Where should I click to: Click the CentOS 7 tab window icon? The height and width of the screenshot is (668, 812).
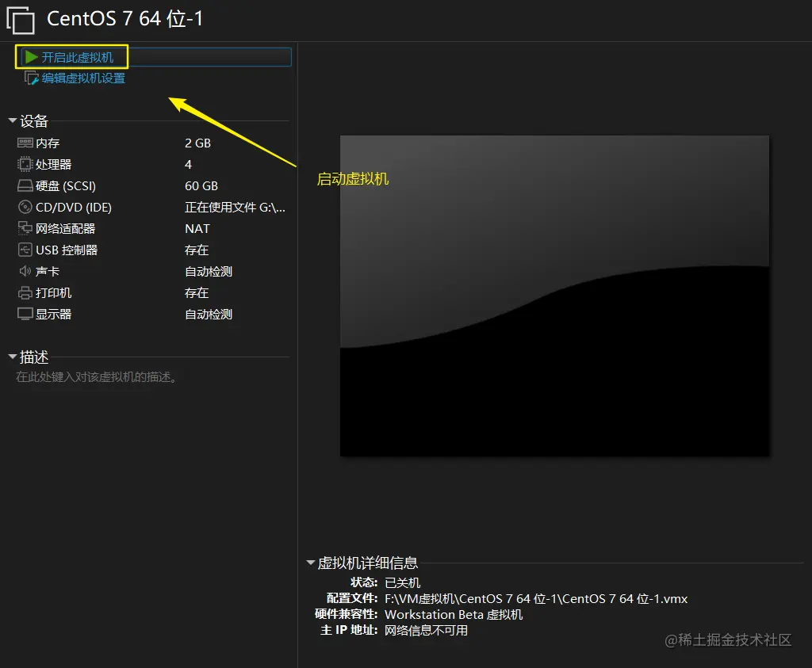(x=21, y=21)
